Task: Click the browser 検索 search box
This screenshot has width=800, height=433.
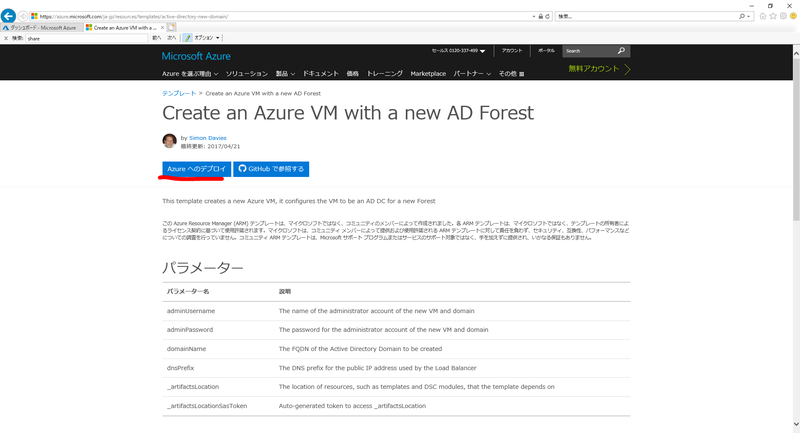Action: point(646,16)
